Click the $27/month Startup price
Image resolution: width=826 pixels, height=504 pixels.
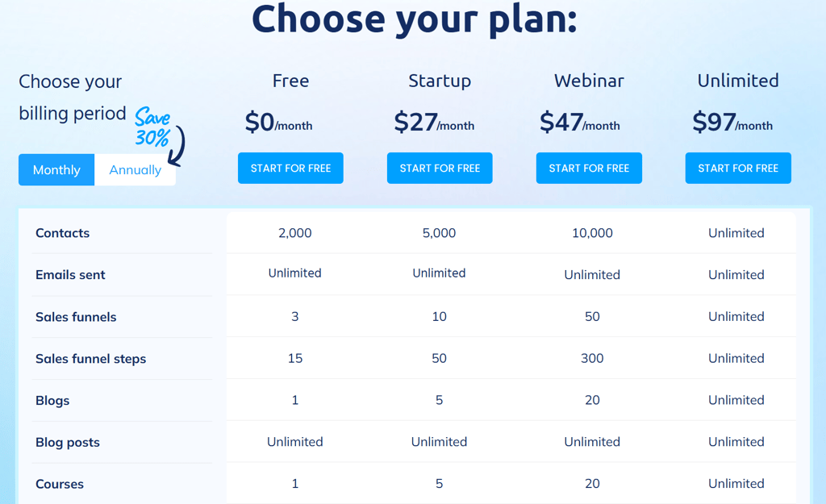point(434,123)
